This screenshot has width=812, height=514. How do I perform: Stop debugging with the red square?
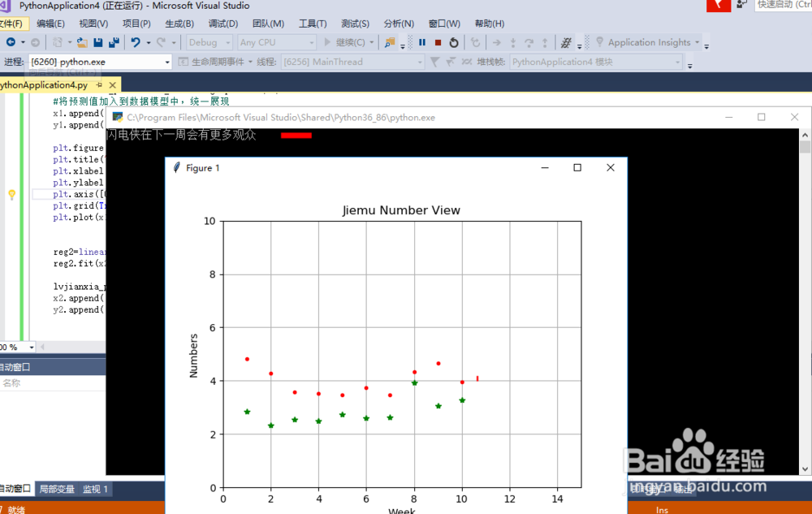pyautogui.click(x=438, y=42)
